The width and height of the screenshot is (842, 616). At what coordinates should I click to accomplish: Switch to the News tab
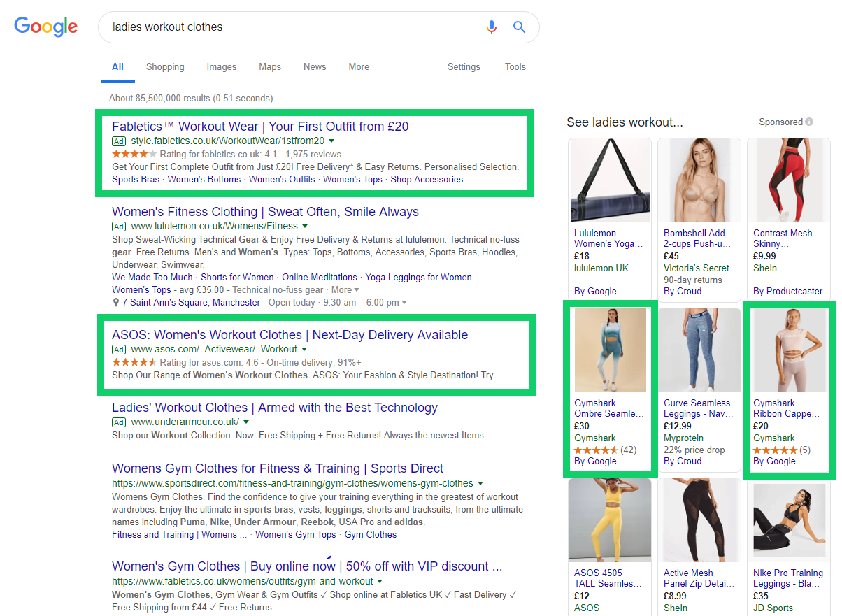click(315, 67)
